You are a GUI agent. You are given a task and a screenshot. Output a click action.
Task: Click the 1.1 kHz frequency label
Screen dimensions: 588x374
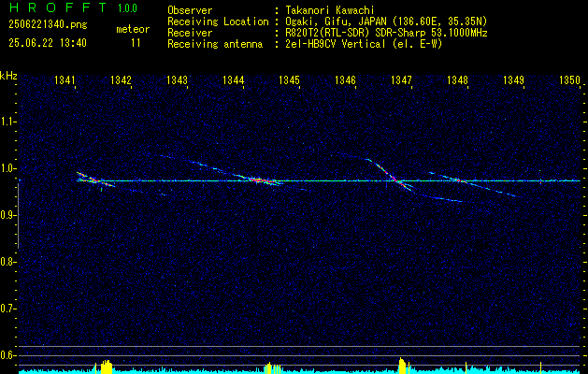[x=7, y=122]
